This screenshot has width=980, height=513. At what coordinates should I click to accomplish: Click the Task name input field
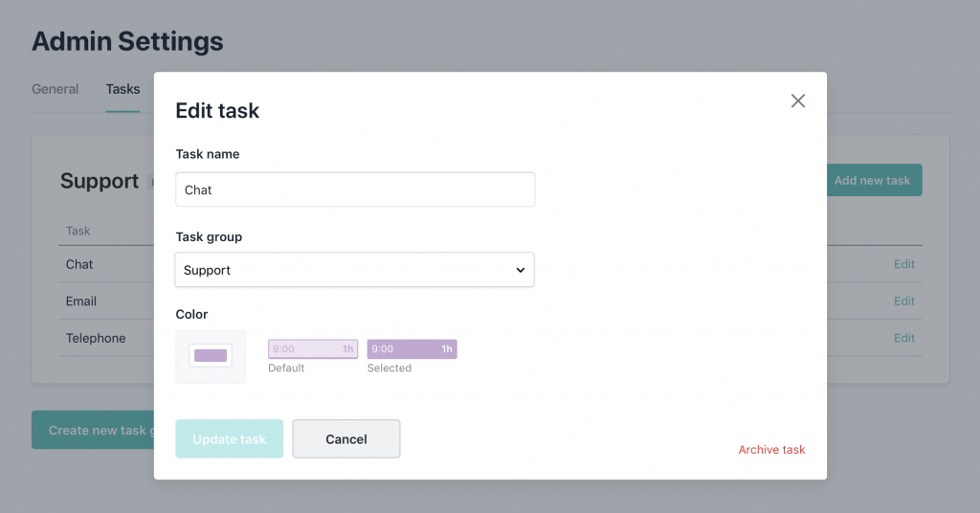(355, 190)
